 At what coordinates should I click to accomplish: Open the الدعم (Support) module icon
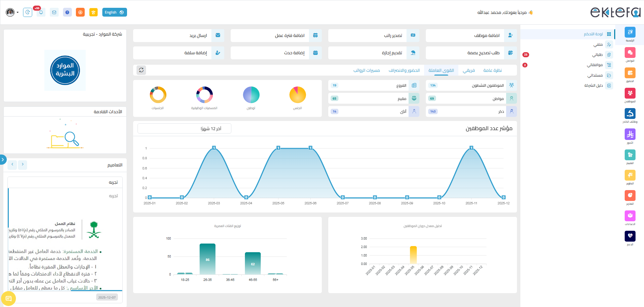coord(630,236)
